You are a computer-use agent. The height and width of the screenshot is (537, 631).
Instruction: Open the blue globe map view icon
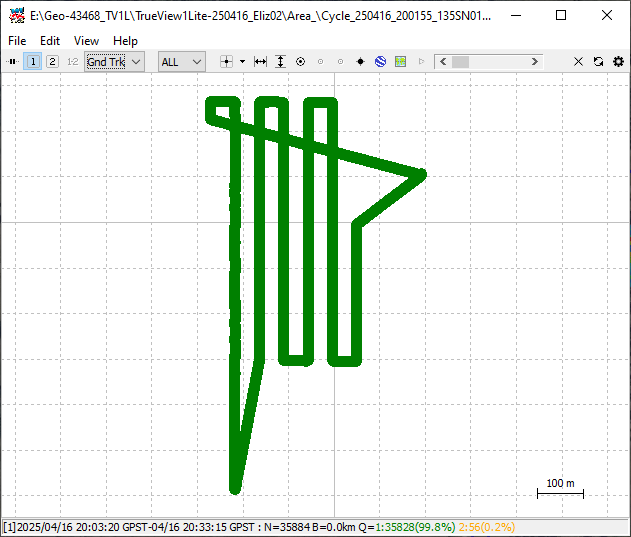pyautogui.click(x=380, y=62)
